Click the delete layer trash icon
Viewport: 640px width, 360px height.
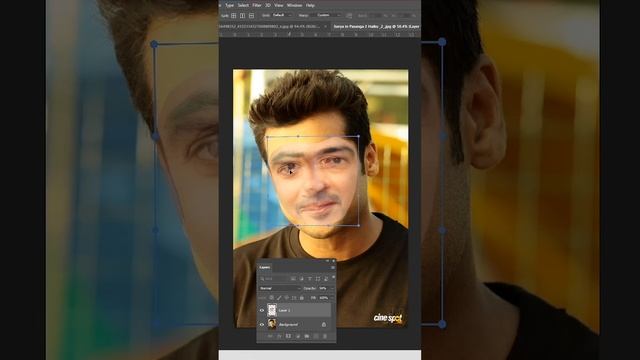325,336
